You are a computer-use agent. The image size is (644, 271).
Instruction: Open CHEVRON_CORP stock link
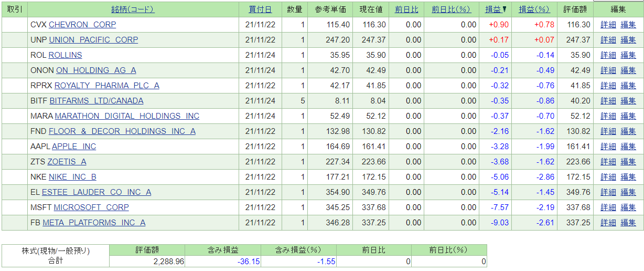[x=82, y=25]
